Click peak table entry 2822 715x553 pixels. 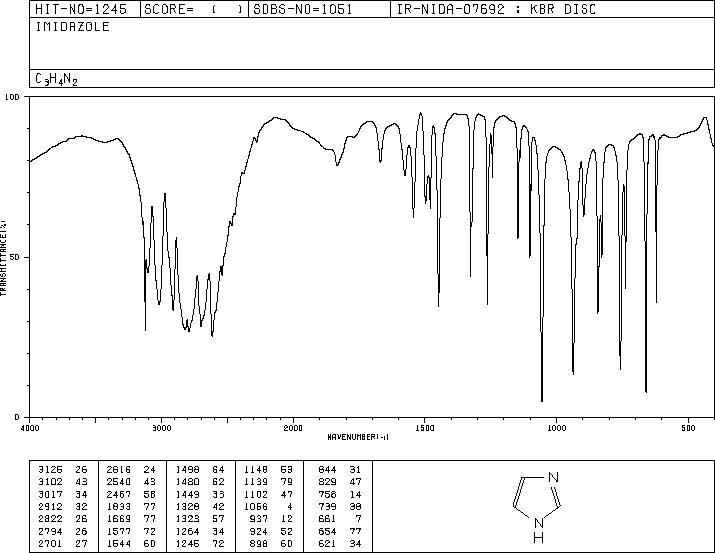tap(50, 519)
